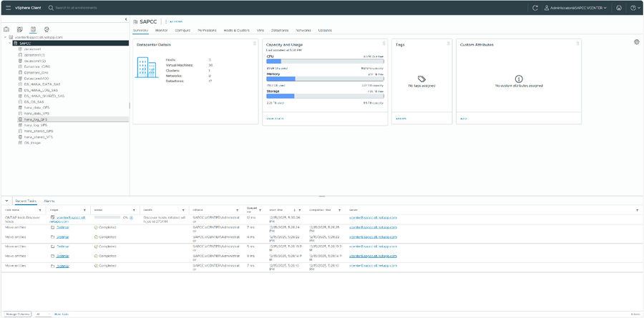
Task: Switch to Networking inventory view icon
Action: click(47, 29)
